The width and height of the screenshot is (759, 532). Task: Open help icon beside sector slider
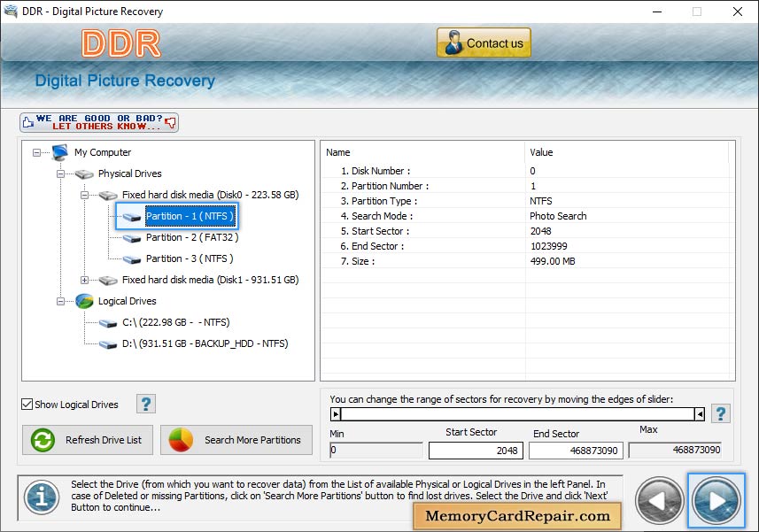720,413
